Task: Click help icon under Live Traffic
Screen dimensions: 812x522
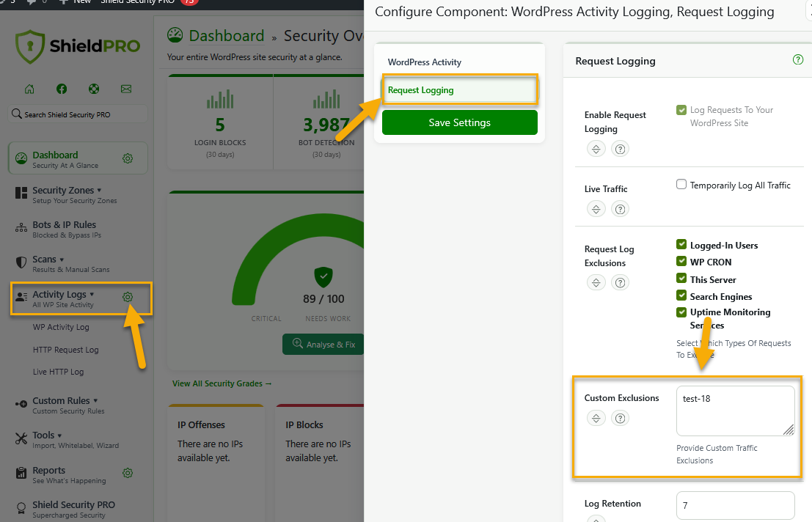Action: (x=620, y=209)
